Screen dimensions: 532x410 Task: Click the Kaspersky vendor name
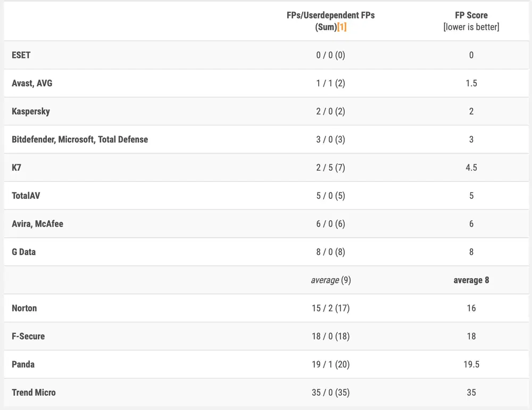click(31, 111)
